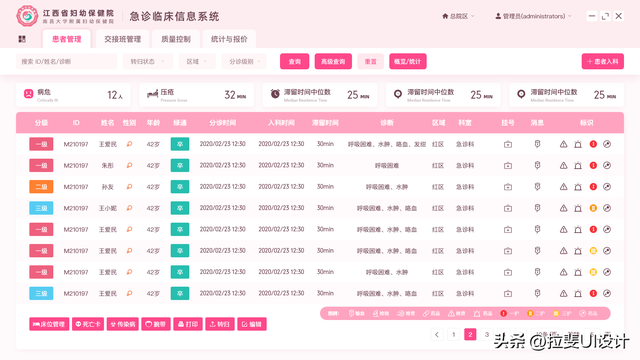Click the green 绿通 button in 王小妮 row
Screen dimensions: 640x360
pyautogui.click(x=180, y=208)
